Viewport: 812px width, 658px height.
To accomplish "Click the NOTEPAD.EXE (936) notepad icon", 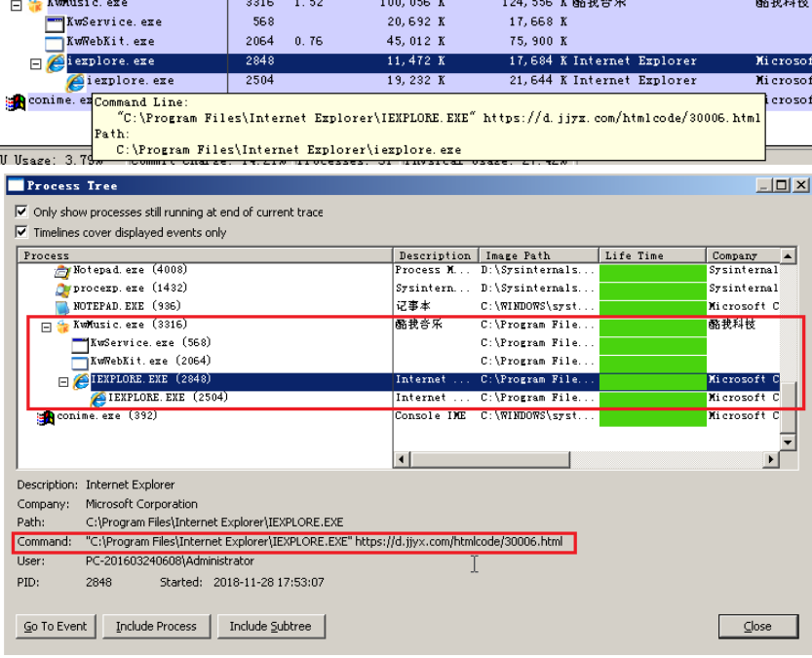I will point(62,307).
